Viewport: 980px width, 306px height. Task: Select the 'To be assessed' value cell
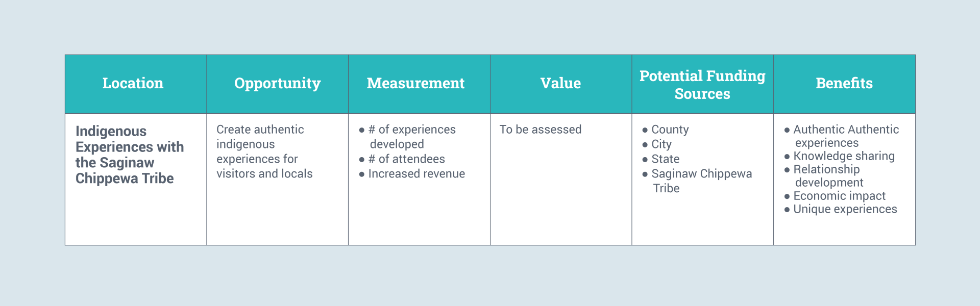pyautogui.click(x=541, y=130)
